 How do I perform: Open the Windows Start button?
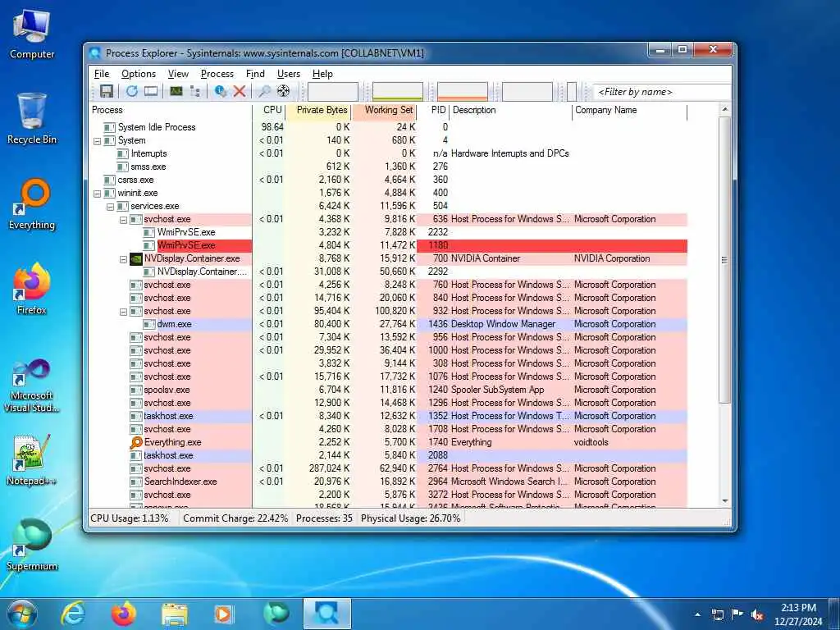pyautogui.click(x=22, y=614)
